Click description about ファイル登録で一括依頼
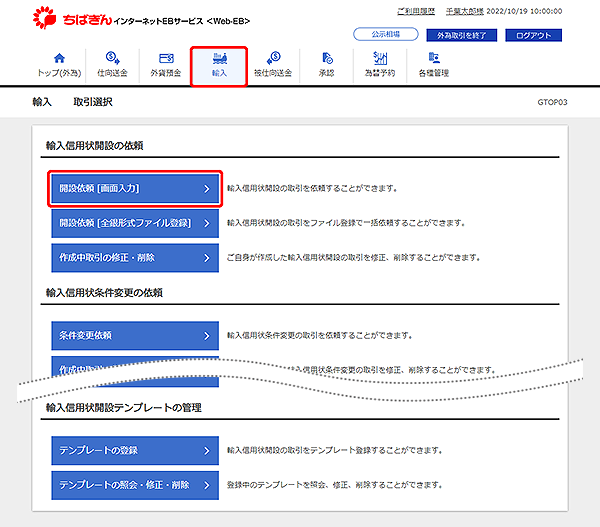Image resolution: width=600 pixels, height=527 pixels. click(346, 223)
